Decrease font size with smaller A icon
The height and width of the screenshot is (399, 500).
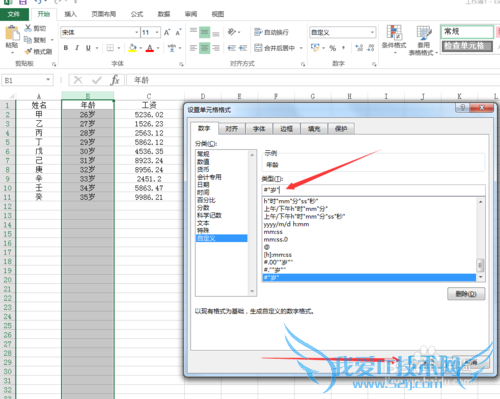coord(178,32)
